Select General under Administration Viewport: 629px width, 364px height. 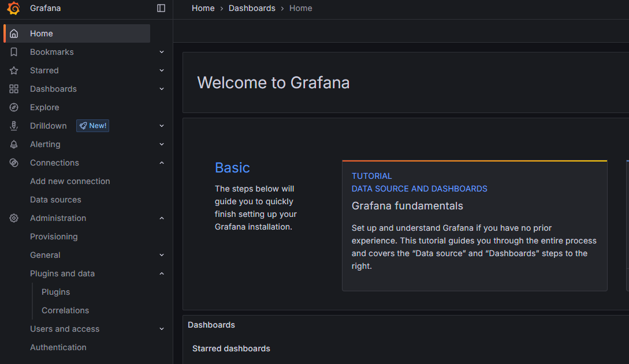point(45,255)
